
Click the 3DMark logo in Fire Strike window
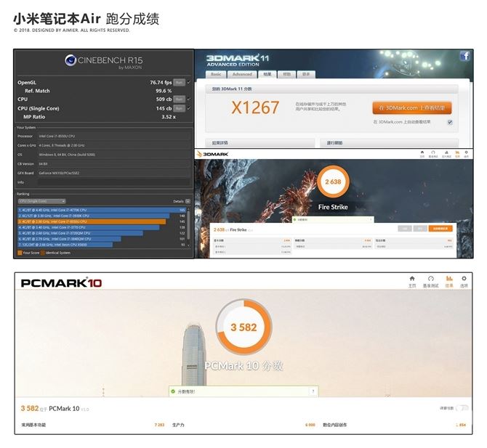coord(213,154)
